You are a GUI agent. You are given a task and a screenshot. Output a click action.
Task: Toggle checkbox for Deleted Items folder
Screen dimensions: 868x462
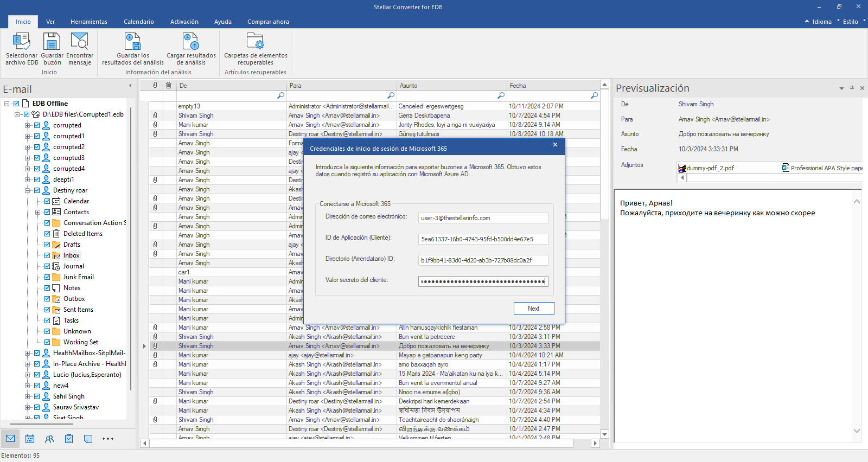point(47,234)
